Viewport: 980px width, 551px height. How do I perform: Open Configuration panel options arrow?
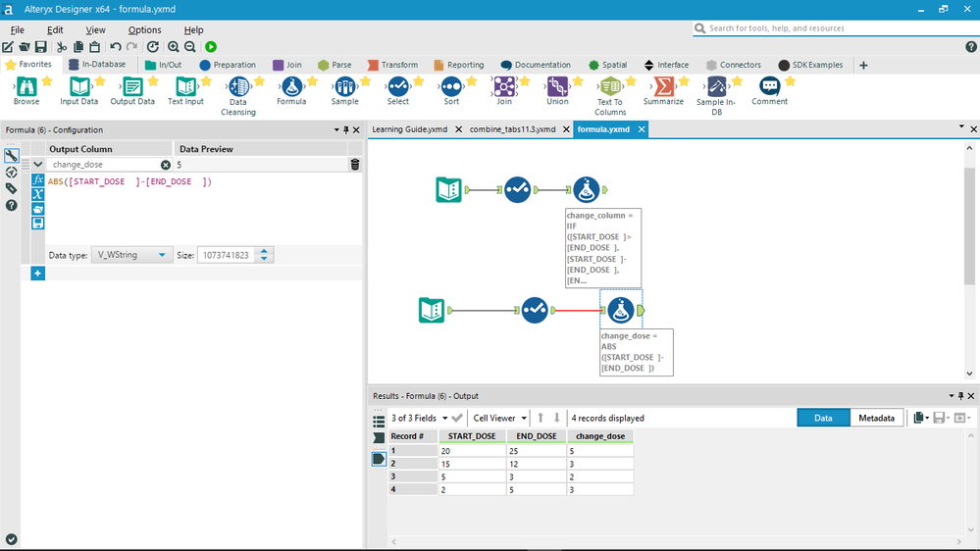336,130
